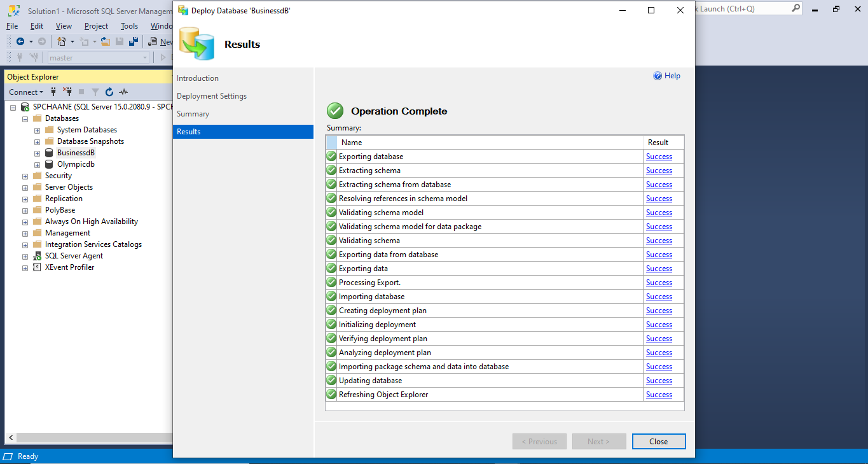The height and width of the screenshot is (464, 868).
Task: Open the Tools menu
Action: 129,26
